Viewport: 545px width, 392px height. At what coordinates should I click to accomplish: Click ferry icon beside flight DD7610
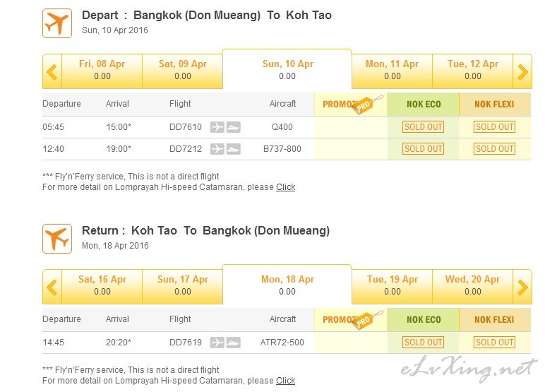point(233,127)
